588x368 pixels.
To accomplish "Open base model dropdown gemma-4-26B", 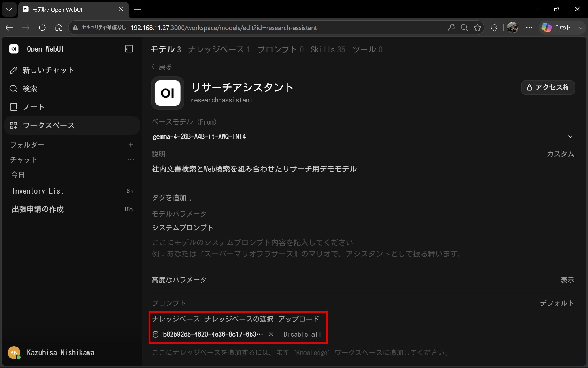I will [363, 136].
